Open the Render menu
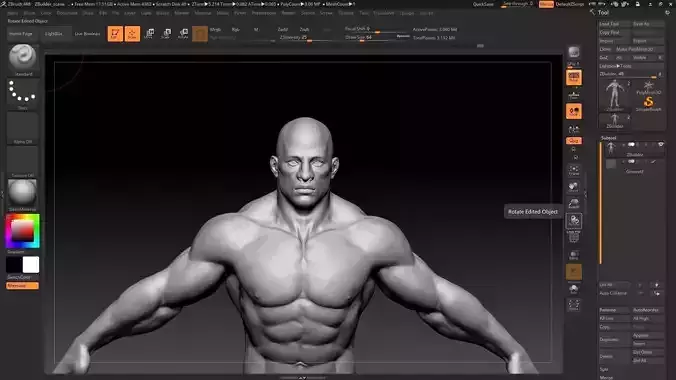 click(x=288, y=13)
